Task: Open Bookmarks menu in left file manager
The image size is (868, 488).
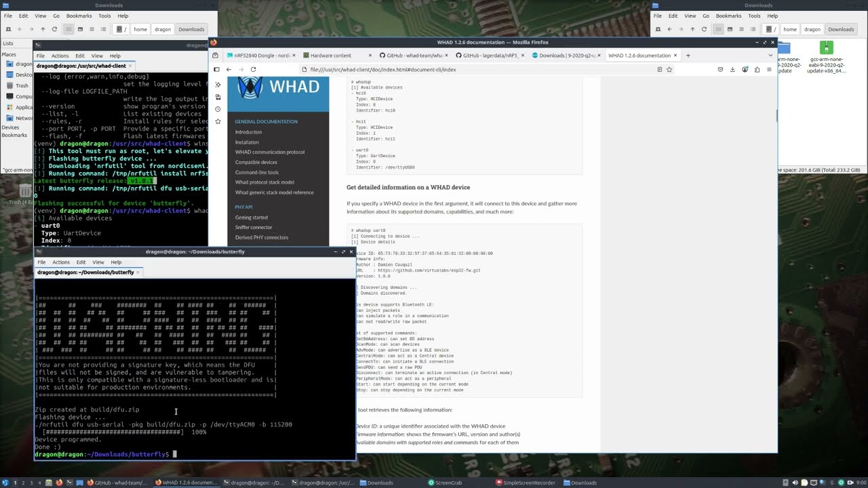Action: coord(79,16)
